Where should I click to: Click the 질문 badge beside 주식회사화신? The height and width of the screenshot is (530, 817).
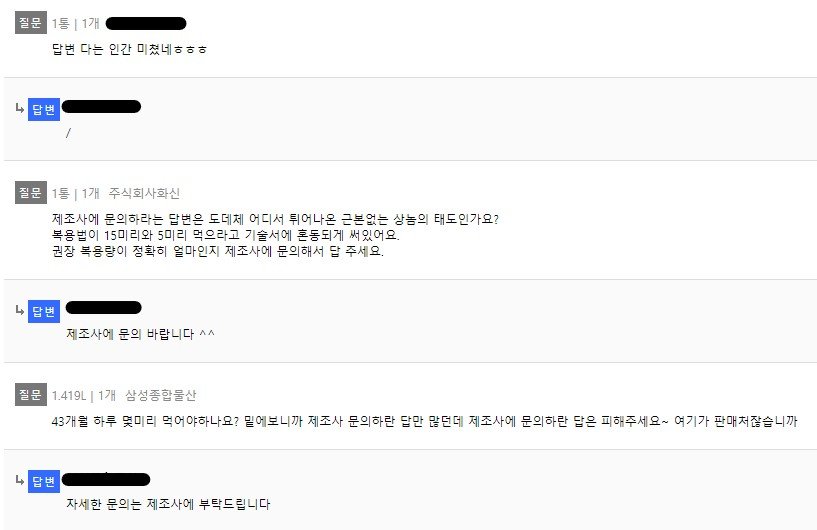31,193
